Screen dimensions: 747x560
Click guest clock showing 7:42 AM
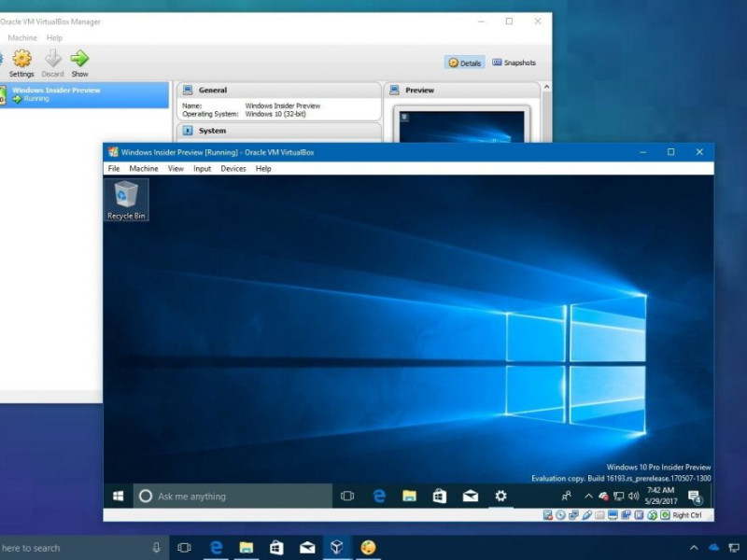(661, 496)
